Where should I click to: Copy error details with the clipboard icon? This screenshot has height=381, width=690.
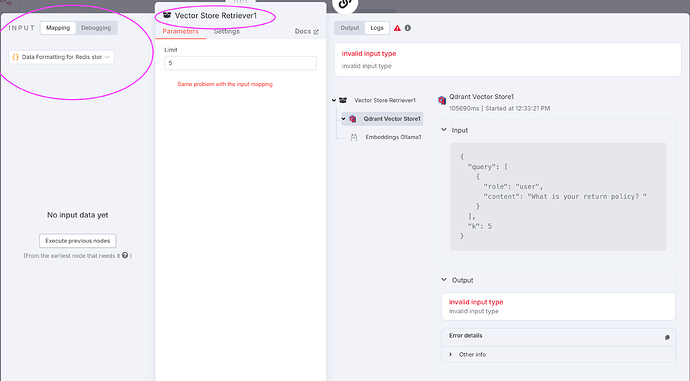coord(667,337)
